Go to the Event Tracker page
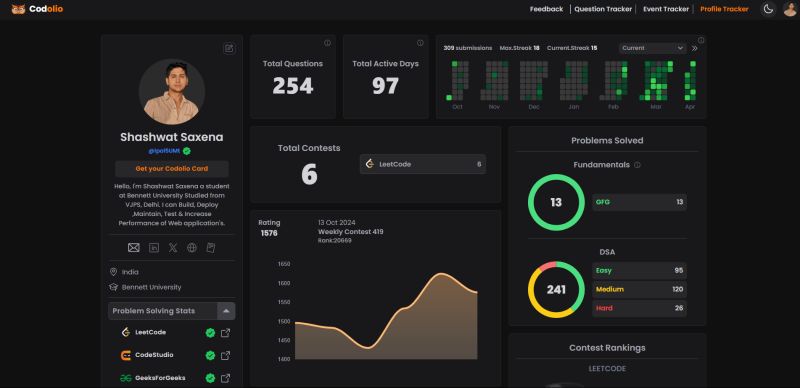 coord(666,9)
